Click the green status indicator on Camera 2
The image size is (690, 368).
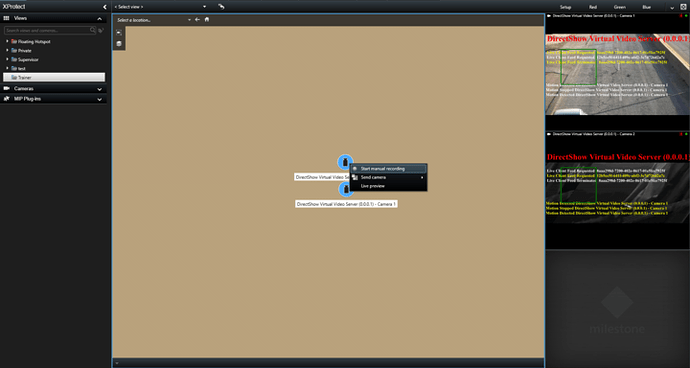(x=686, y=134)
